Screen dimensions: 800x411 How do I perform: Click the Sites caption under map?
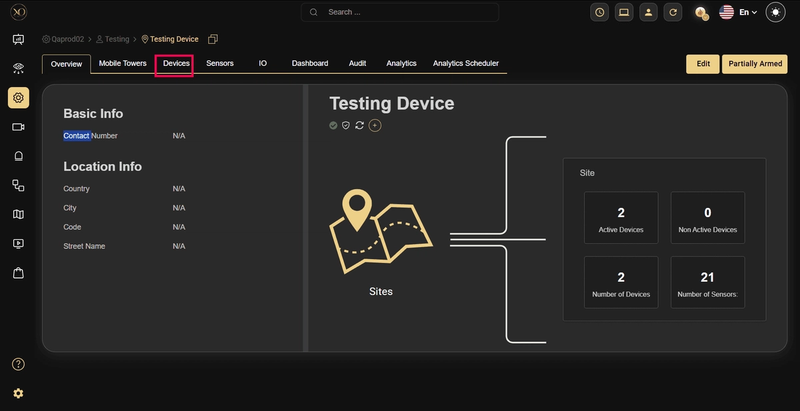click(x=381, y=292)
